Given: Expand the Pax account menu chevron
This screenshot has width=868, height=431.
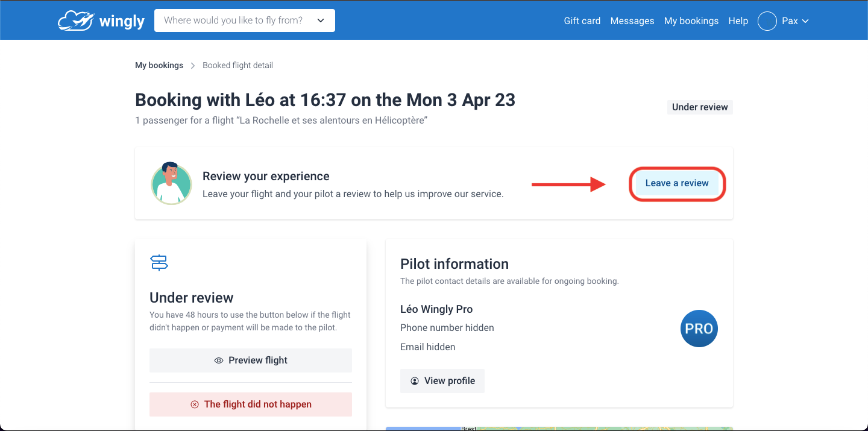Looking at the screenshot, I should click(805, 21).
